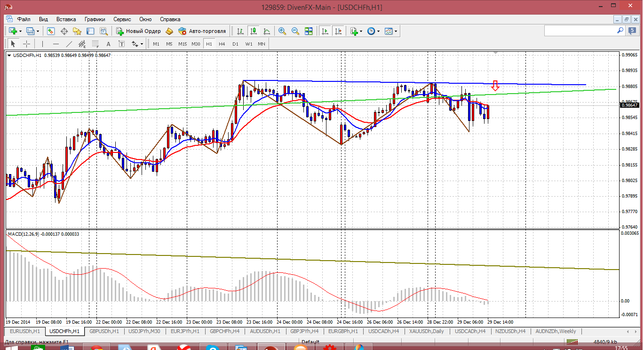Toggle chart auto scroll
The height and width of the screenshot is (350, 644).
(325, 31)
